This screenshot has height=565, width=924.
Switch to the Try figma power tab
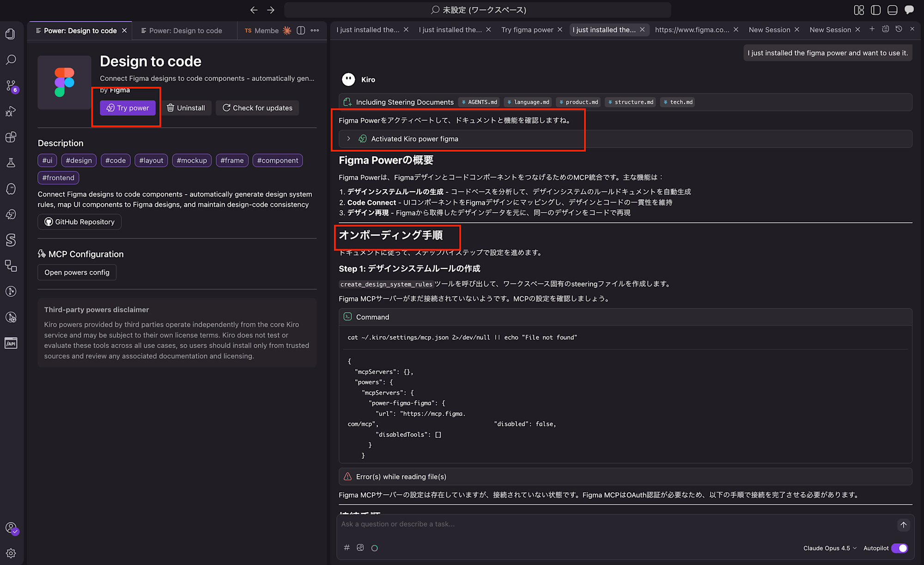coord(527,30)
